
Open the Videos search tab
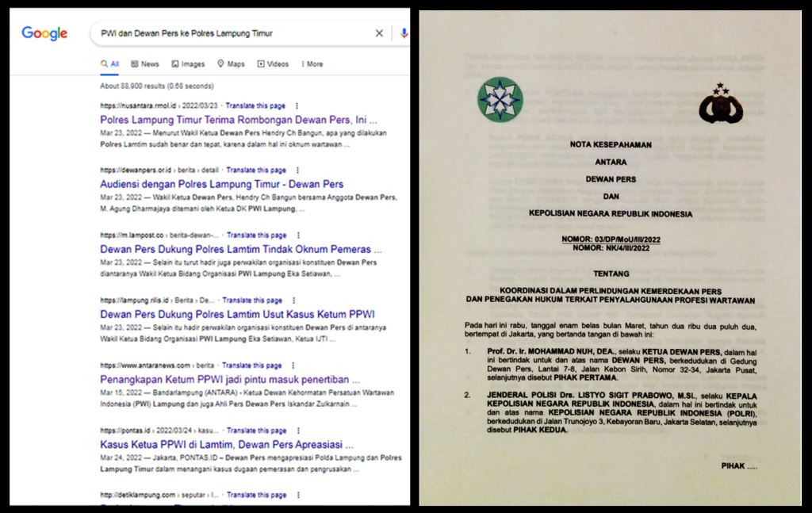pos(273,64)
